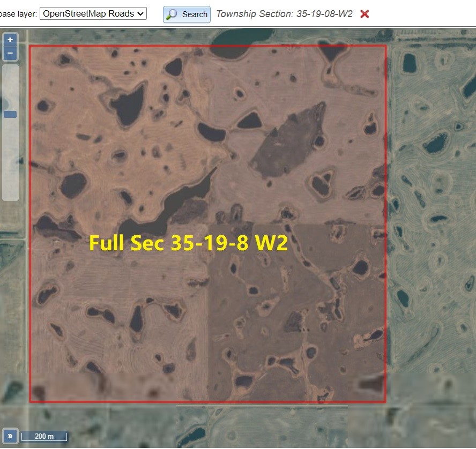
Task: Click the Township Section: 35-19-08-W2 label
Action: coord(284,14)
